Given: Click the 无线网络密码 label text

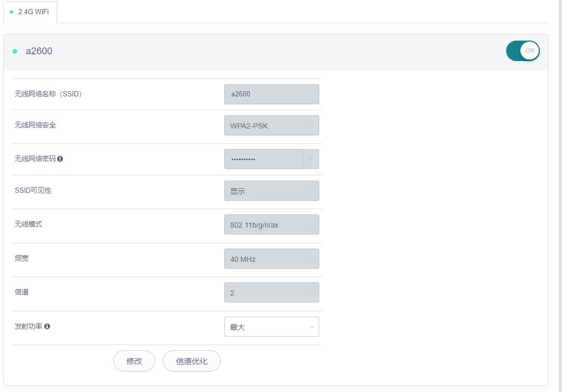Looking at the screenshot, I should click(35, 159).
